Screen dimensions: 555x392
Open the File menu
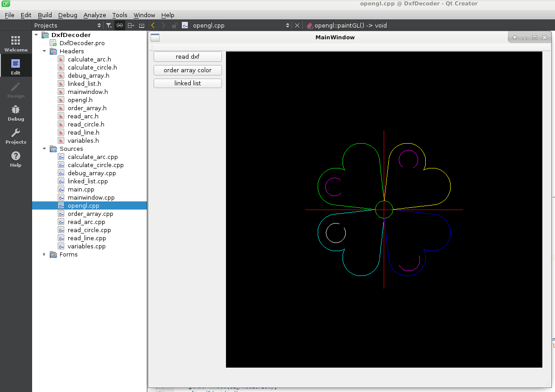[9, 15]
